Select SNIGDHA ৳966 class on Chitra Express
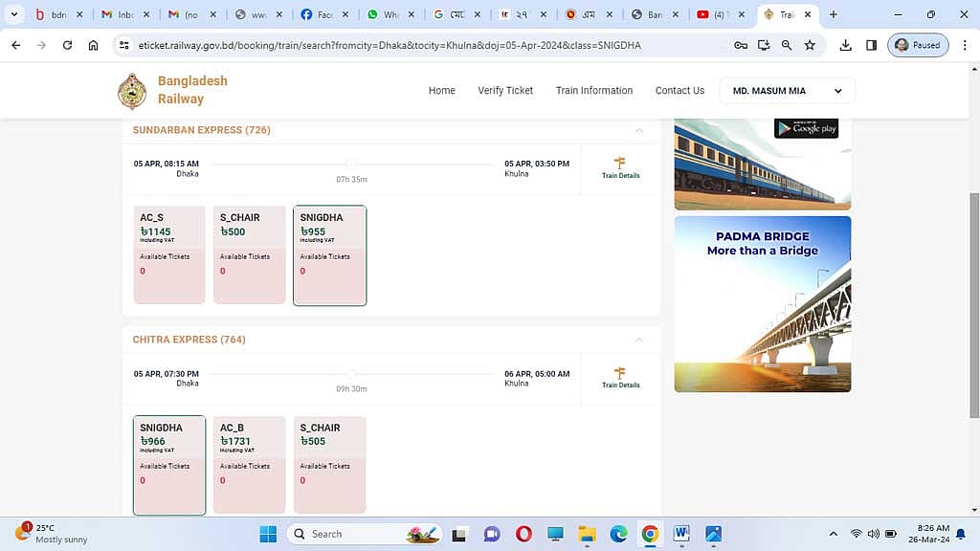Viewport: 980px width, 551px height. click(169, 465)
